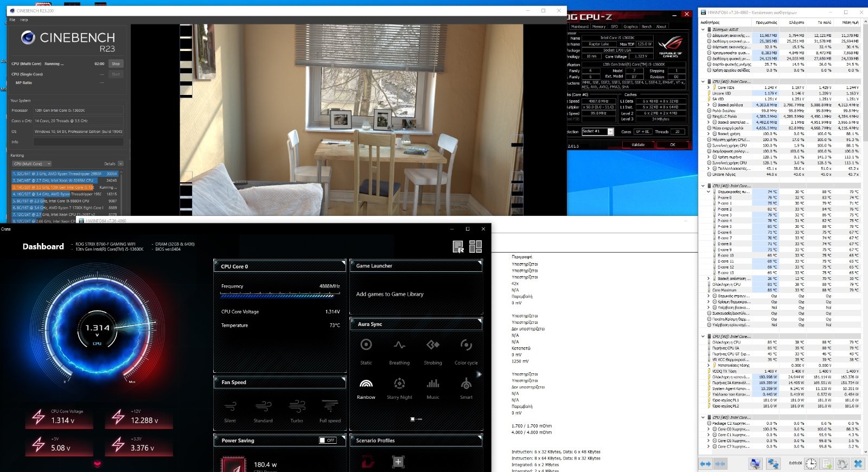
Task: Switch to Bench tab in CPU-Z
Action: (x=647, y=26)
